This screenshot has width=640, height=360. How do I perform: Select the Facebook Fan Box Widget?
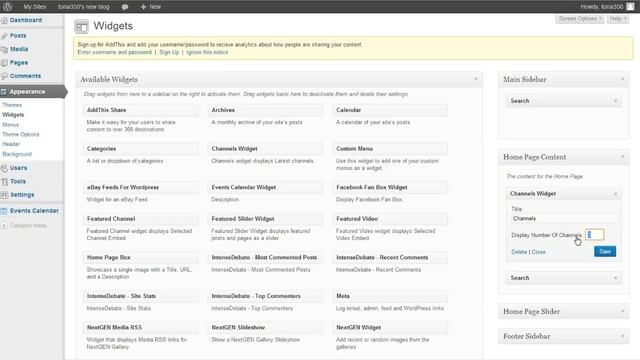pos(390,187)
